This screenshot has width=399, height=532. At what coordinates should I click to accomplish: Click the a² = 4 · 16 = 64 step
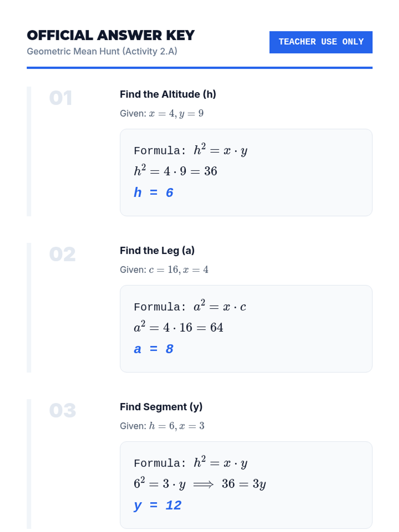point(179,327)
